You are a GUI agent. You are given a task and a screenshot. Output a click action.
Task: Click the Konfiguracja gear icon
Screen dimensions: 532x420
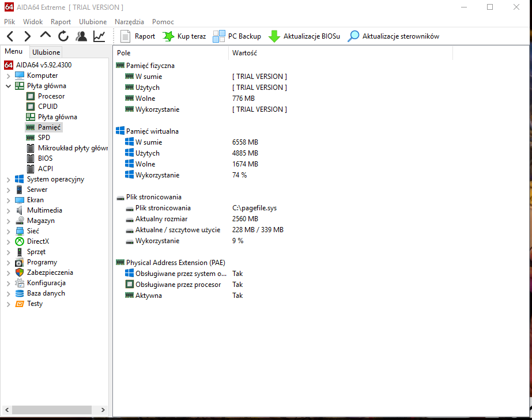tap(20, 283)
